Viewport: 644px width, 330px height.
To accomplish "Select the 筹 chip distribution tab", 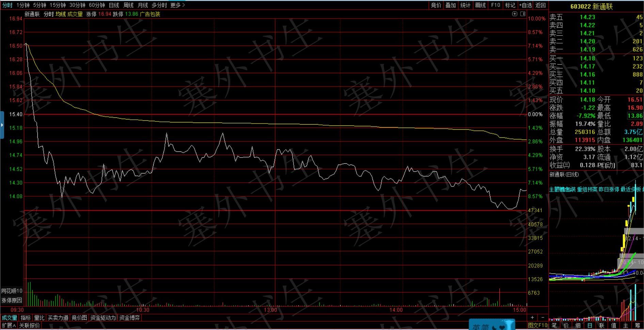I will (638, 325).
